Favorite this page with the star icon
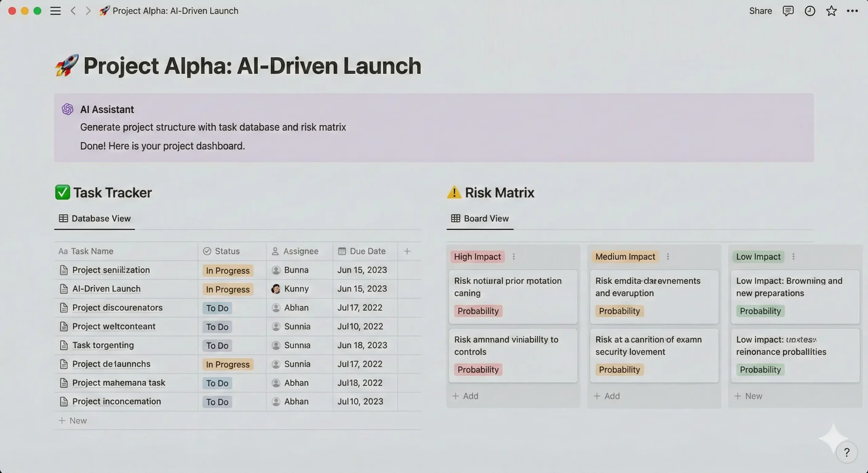 [831, 11]
